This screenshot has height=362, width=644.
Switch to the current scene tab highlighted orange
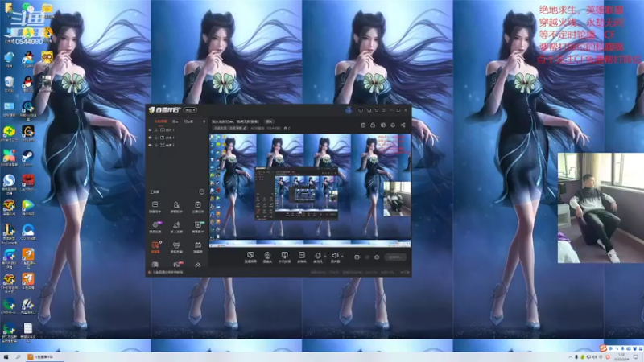point(160,121)
